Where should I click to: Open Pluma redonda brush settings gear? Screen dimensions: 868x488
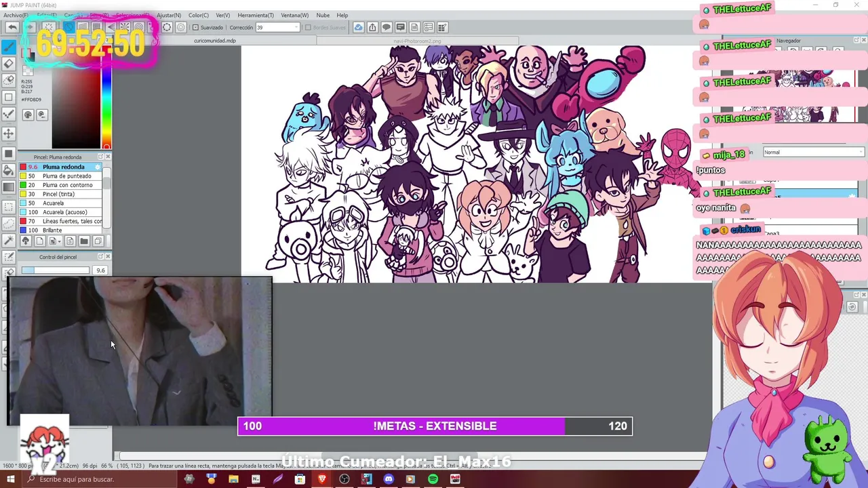(x=98, y=167)
